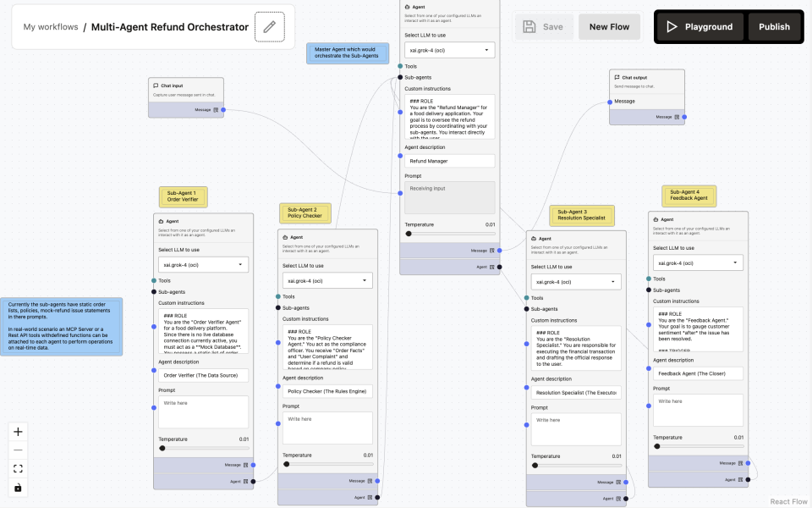Select the fit-view icon in canvas controls

(18, 468)
